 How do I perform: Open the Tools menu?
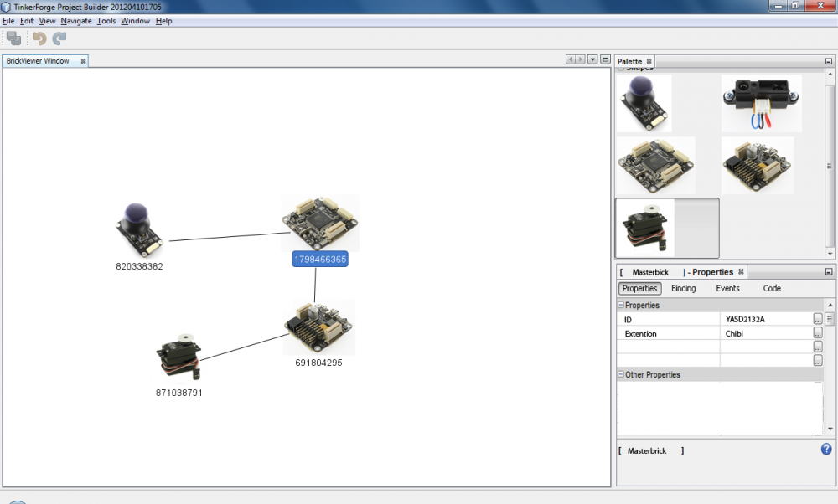[x=106, y=21]
